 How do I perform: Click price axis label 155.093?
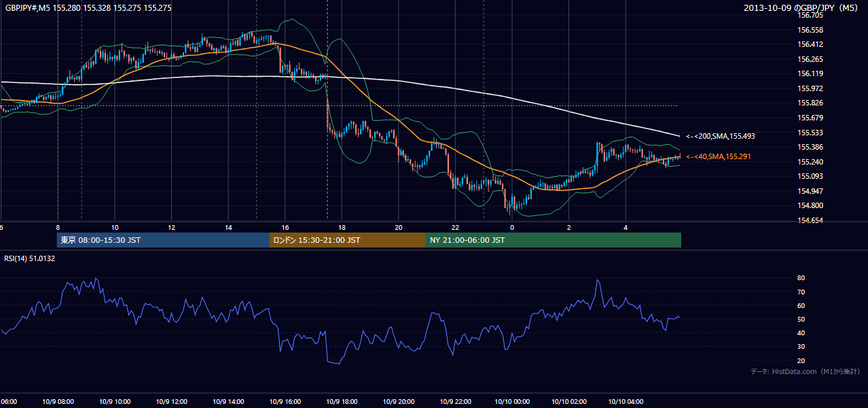[810, 176]
